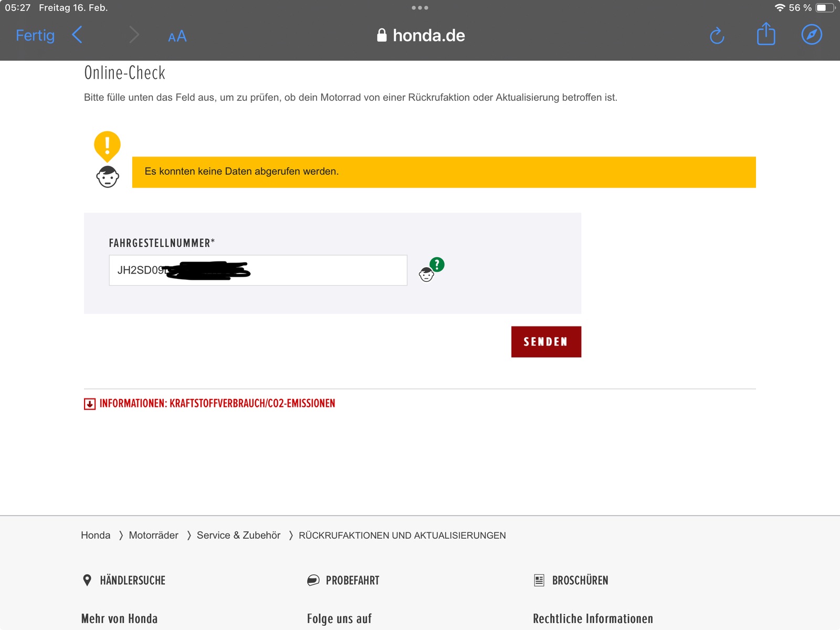Reload the honda.de page
This screenshot has width=840, height=630.
[x=717, y=36]
